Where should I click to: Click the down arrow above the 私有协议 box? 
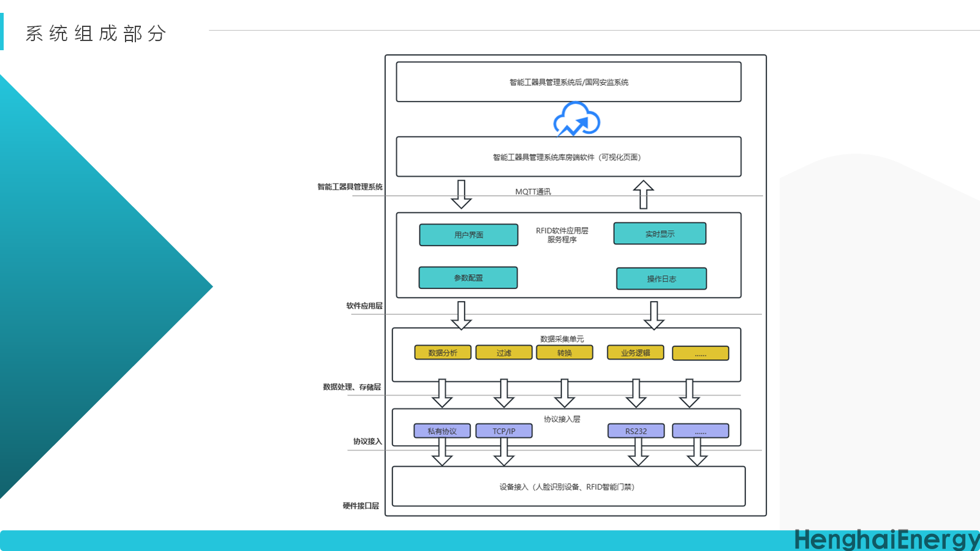coord(442,393)
